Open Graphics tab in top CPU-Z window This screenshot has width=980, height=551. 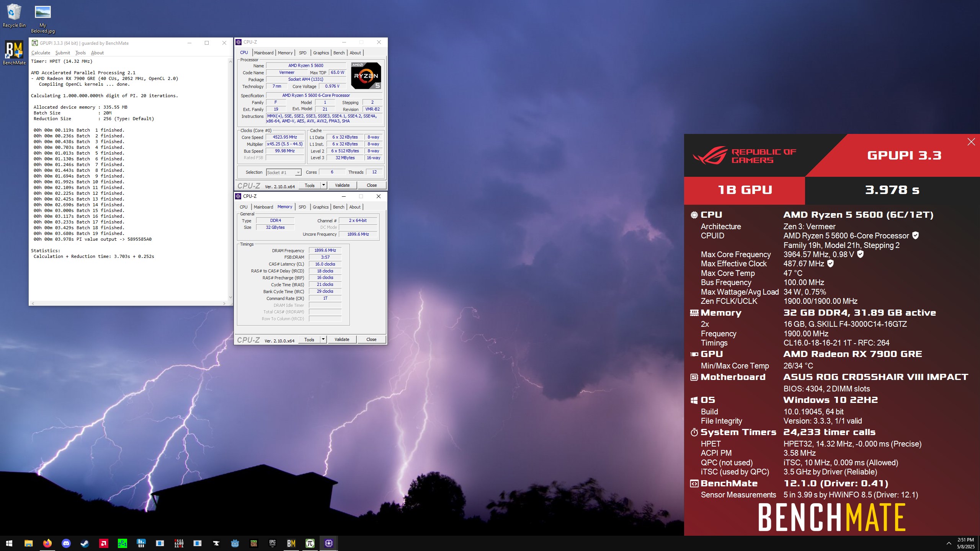pos(321,53)
